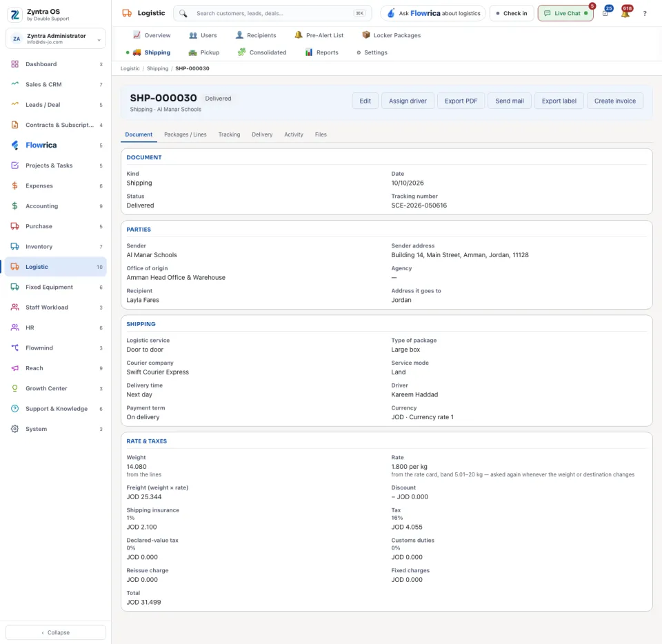Click Contracts & Subscriptions document icon
This screenshot has width=662, height=644.
14,125
